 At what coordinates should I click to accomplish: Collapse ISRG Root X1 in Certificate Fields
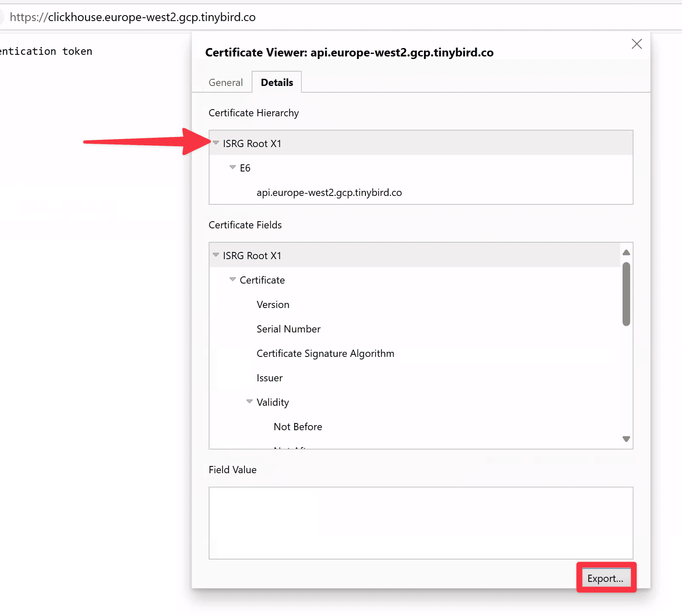(216, 255)
